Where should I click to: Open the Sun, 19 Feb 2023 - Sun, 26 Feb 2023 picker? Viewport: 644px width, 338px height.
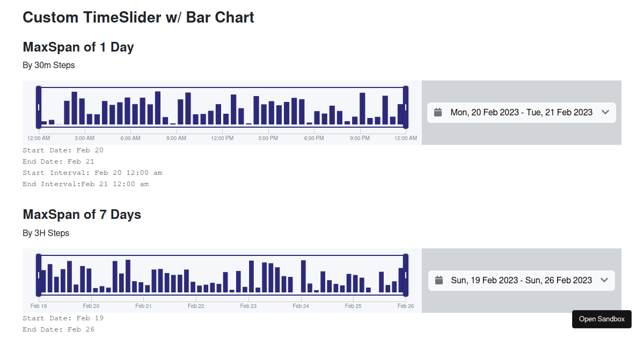click(x=522, y=281)
